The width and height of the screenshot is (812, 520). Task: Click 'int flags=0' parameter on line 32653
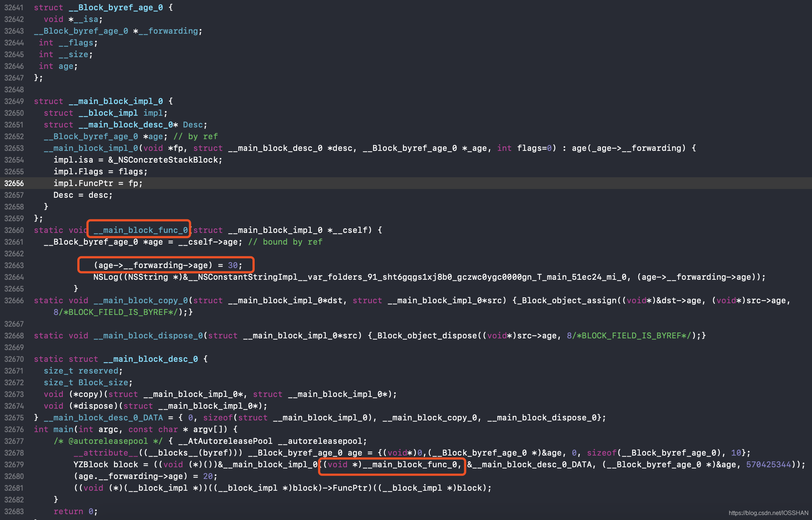click(524, 148)
